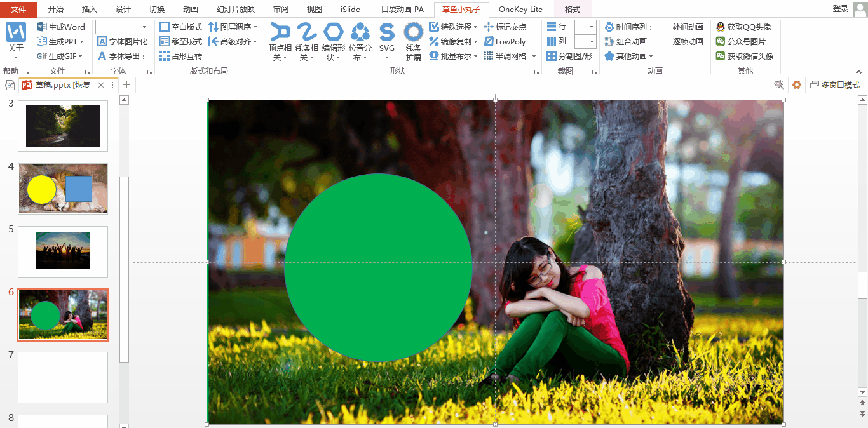The height and width of the screenshot is (428, 868).
Task: Select slide 4 thumbnail with yellow circle
Action: click(63, 189)
